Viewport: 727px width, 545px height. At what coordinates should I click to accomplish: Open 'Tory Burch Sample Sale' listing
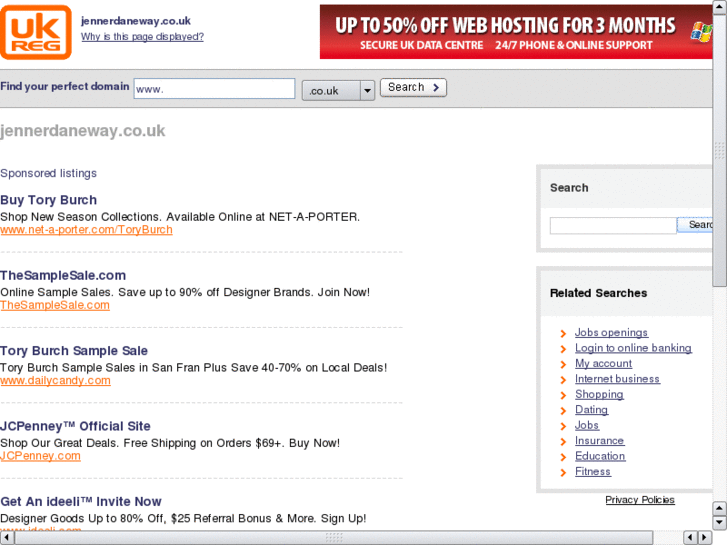tap(74, 351)
